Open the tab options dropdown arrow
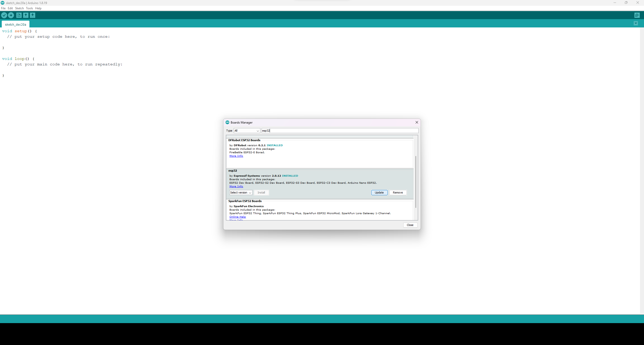 click(636, 23)
